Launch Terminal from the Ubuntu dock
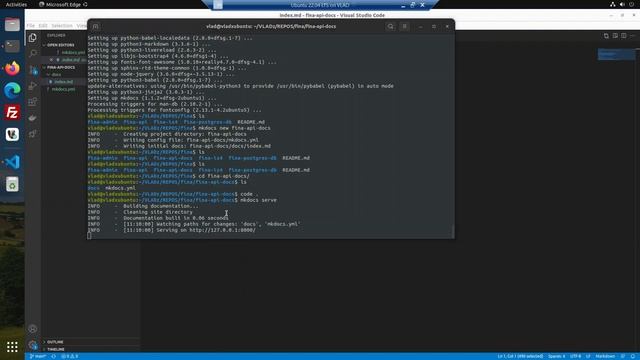640x360 pixels. click(x=12, y=46)
